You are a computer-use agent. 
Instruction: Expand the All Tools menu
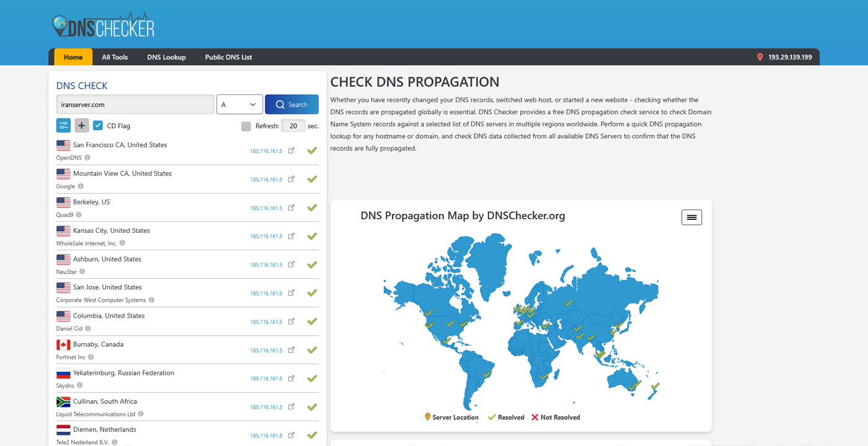tap(114, 57)
